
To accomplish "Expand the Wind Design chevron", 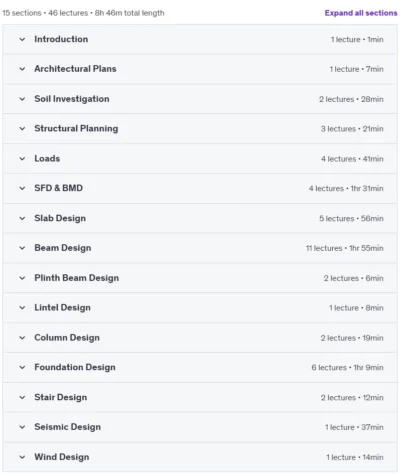I will 22,457.
